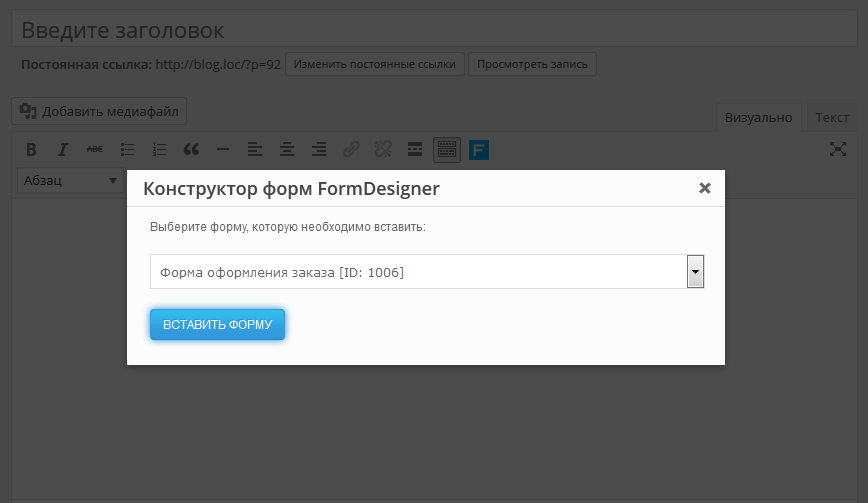This screenshot has height=503, width=868.
Task: Open the form selection dropdown arrow
Action: (695, 272)
